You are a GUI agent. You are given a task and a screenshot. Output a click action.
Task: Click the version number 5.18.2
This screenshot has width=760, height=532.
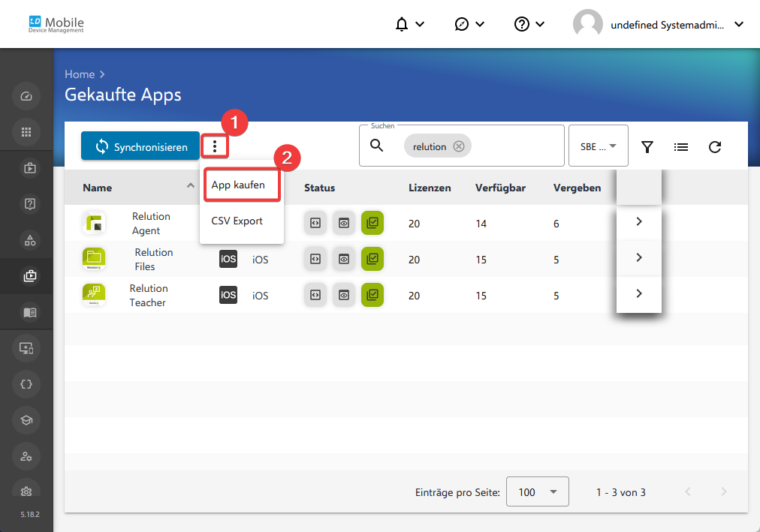point(30,514)
